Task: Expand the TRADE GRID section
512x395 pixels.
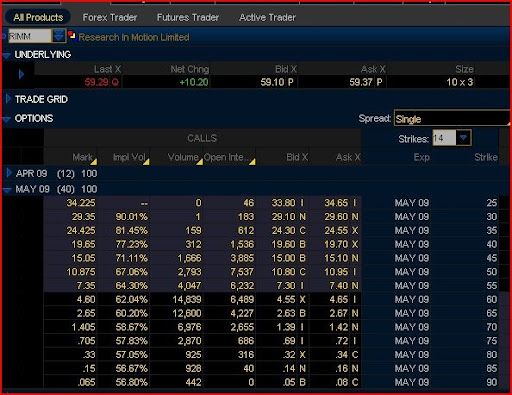Action: [8, 99]
